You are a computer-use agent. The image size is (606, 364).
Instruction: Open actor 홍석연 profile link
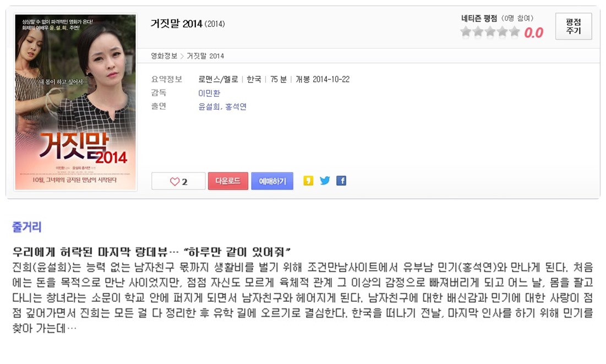[236, 107]
